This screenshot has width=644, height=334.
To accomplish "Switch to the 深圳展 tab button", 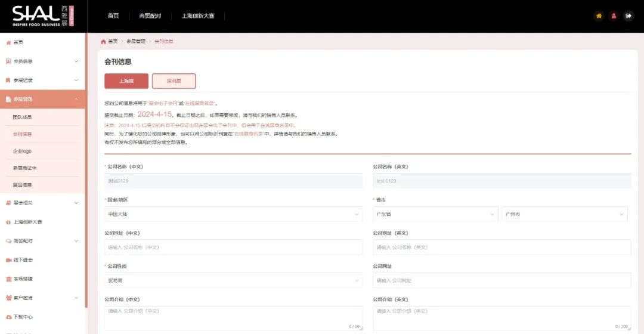I will 174,81.
